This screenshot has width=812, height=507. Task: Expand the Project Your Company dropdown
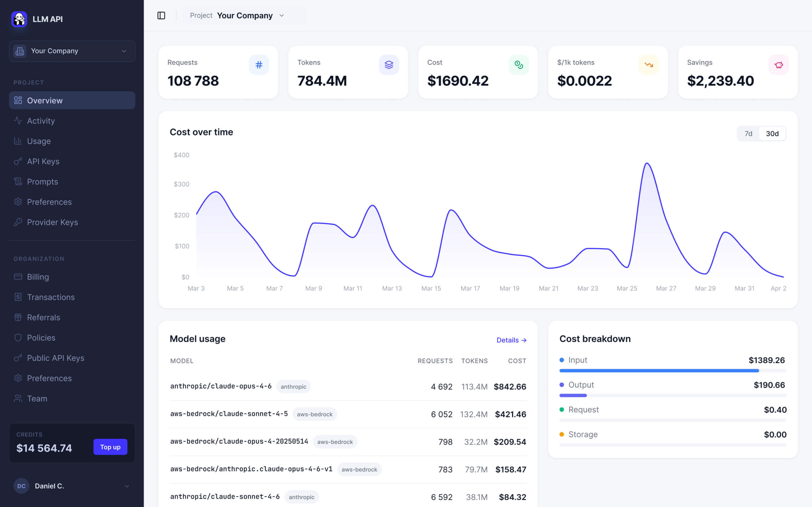[x=245, y=16]
